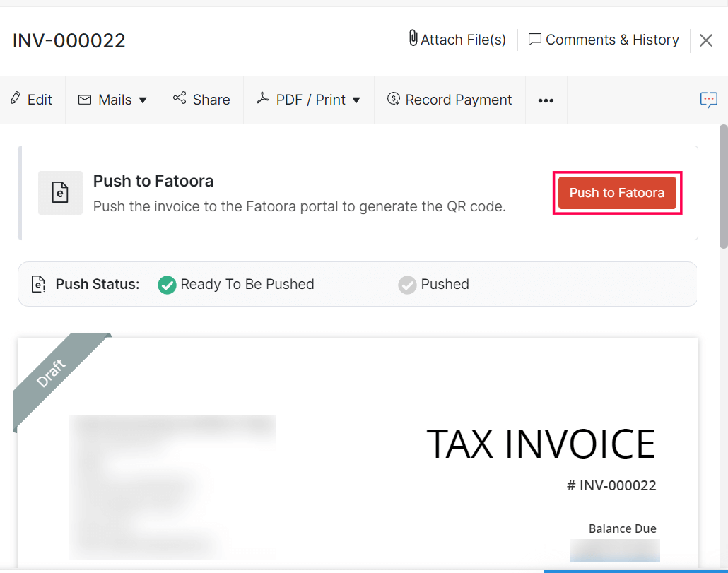The height and width of the screenshot is (573, 728).
Task: Click the vertical scrollbar thumb
Action: click(x=723, y=186)
